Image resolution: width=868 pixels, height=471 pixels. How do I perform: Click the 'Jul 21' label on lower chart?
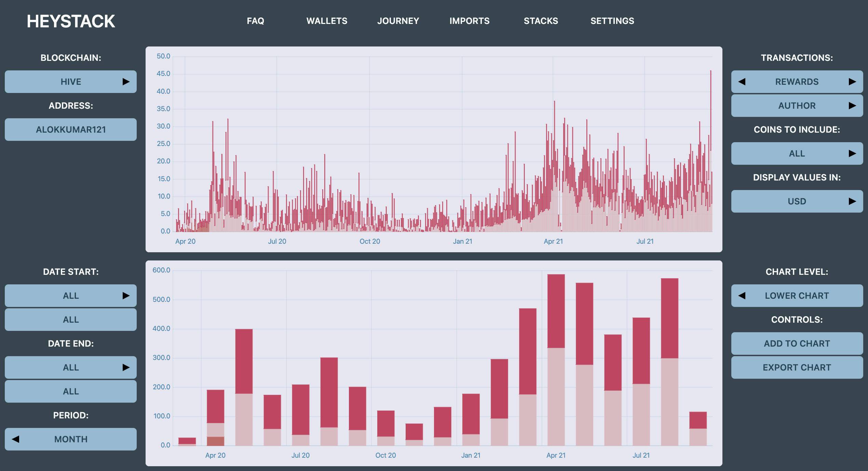[x=641, y=455]
